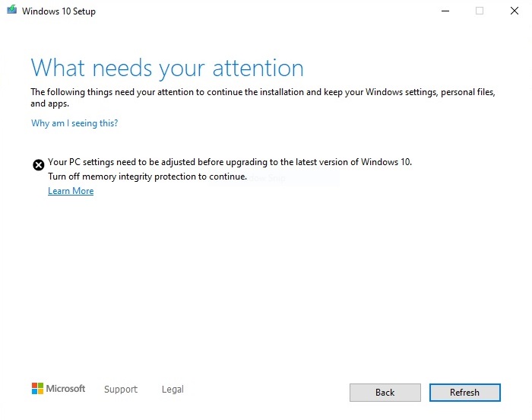Viewport: 532px width, 420px height.
Task: Click the Refresh button
Action: [465, 393]
